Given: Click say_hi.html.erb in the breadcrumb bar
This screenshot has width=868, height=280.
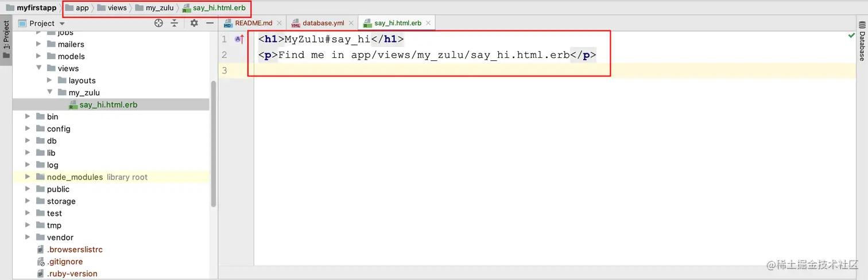Looking at the screenshot, I should [x=214, y=8].
